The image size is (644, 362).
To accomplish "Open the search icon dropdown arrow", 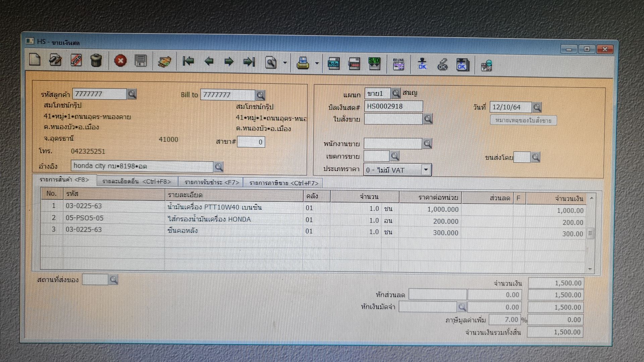I will [x=285, y=63].
